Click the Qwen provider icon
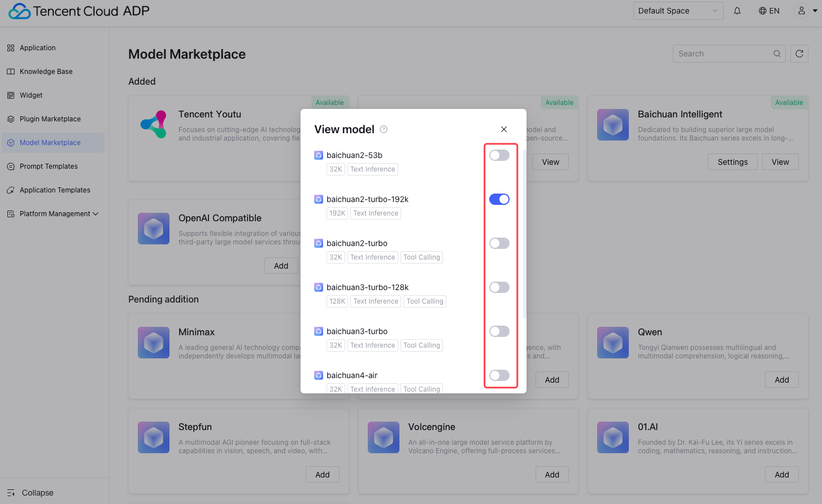This screenshot has width=822, height=504. pos(613,343)
